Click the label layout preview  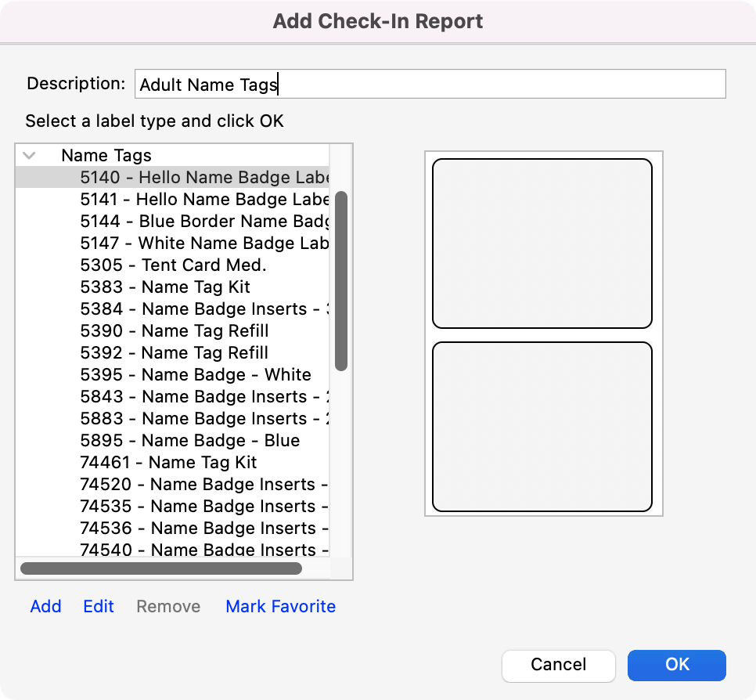coord(543,332)
